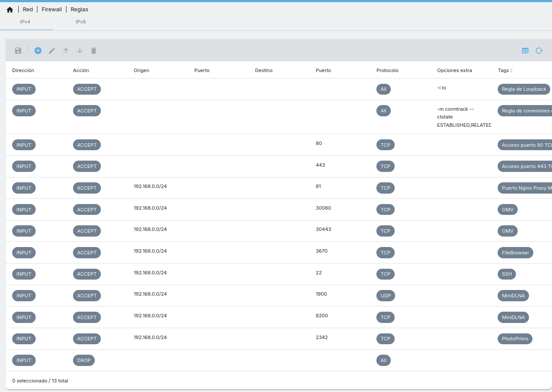Click the Delete trash icon
552x392 pixels.
coord(94,50)
